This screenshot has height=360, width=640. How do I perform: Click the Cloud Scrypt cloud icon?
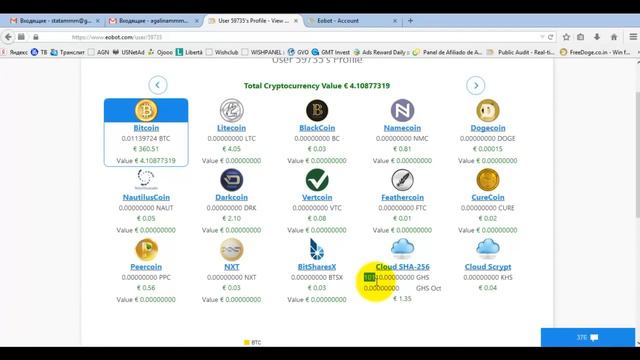(x=488, y=248)
